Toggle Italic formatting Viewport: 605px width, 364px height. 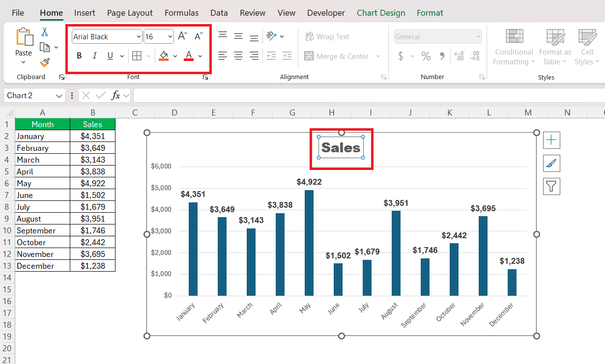pyautogui.click(x=95, y=56)
